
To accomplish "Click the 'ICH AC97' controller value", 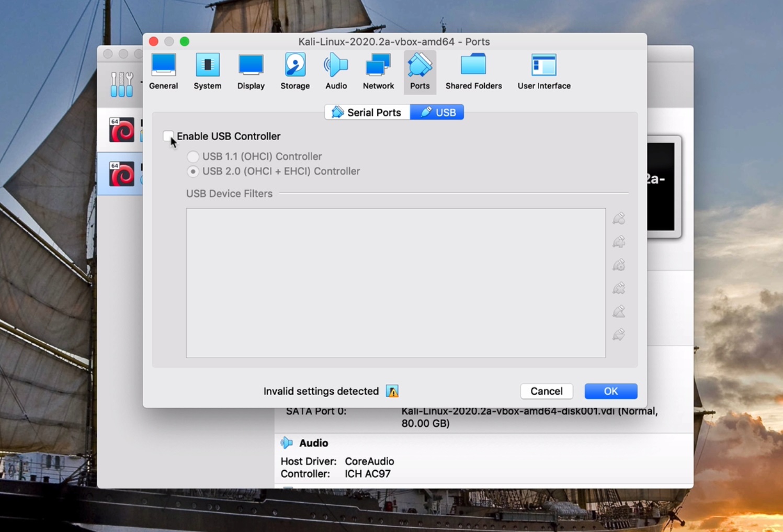I will coord(368,474).
